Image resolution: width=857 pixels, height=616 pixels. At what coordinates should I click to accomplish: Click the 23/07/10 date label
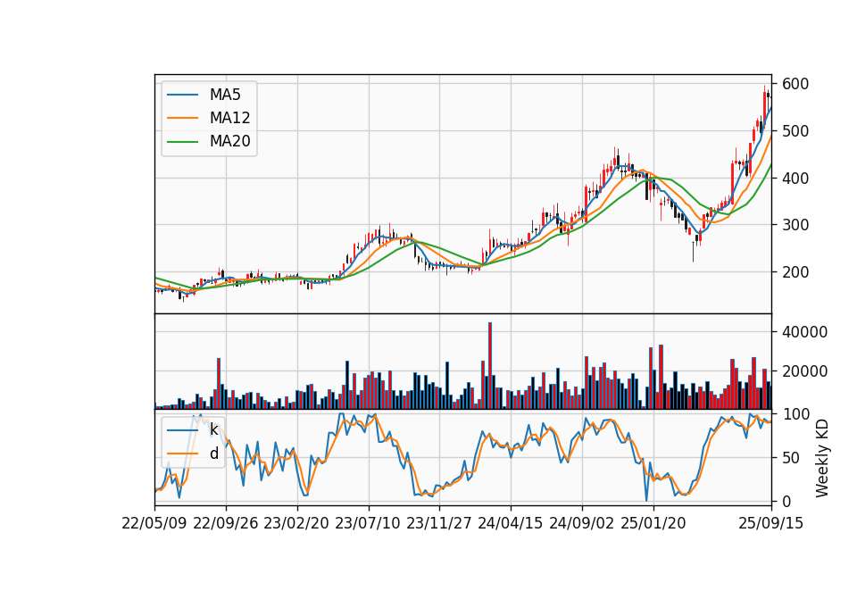click(368, 523)
